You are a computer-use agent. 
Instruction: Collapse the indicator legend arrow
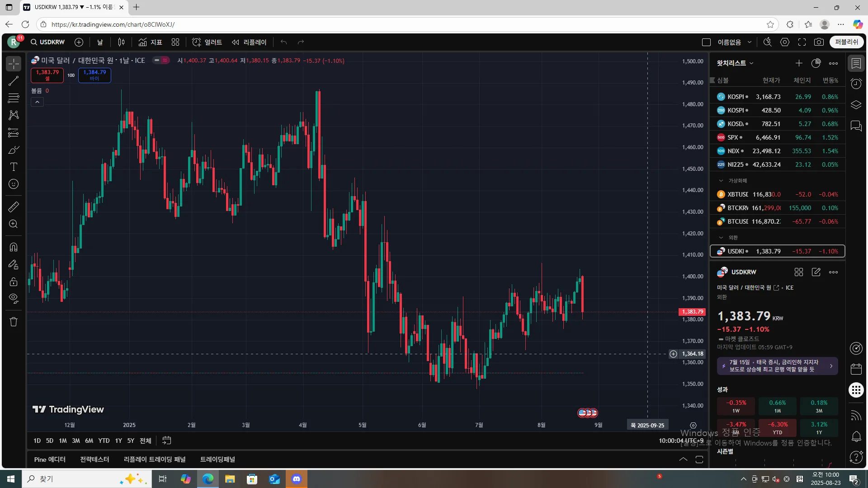37,102
